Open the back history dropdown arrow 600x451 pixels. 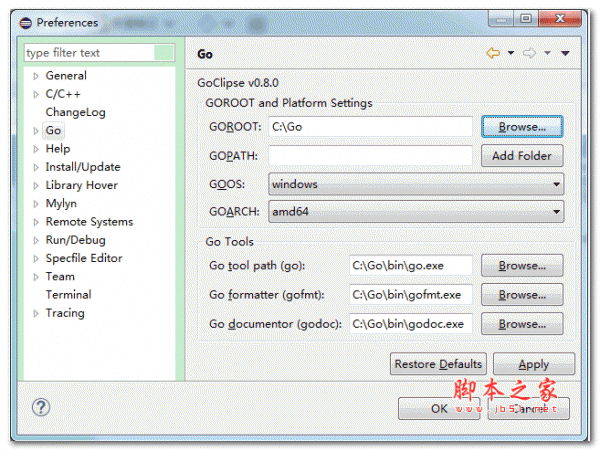click(510, 53)
